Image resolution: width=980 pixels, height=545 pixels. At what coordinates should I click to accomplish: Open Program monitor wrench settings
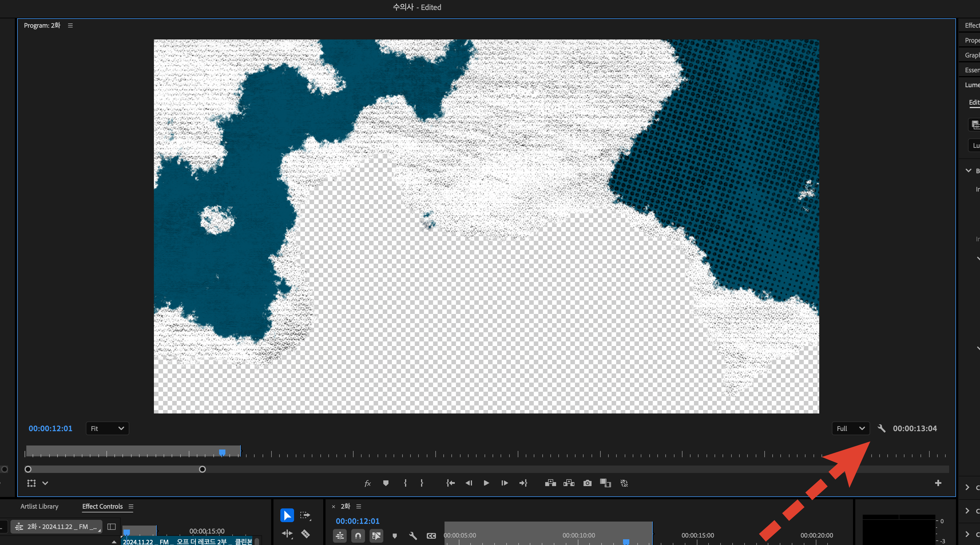point(882,428)
